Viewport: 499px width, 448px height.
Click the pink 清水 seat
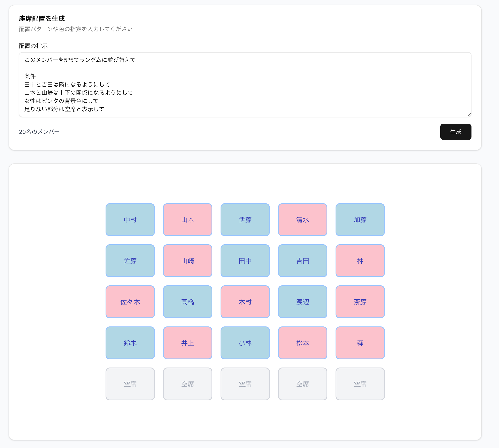[x=302, y=219]
